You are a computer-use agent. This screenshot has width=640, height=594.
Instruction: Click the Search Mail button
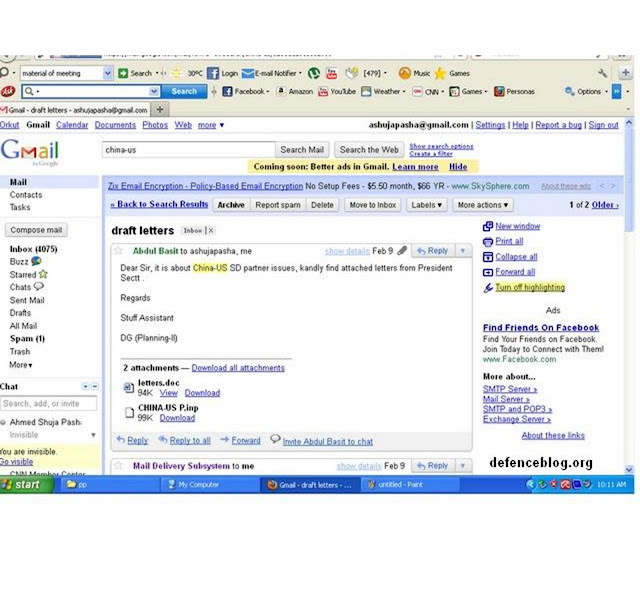pyautogui.click(x=302, y=150)
